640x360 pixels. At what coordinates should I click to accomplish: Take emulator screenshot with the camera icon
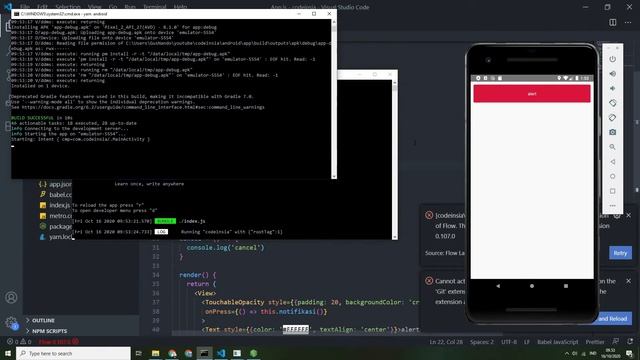point(612,132)
